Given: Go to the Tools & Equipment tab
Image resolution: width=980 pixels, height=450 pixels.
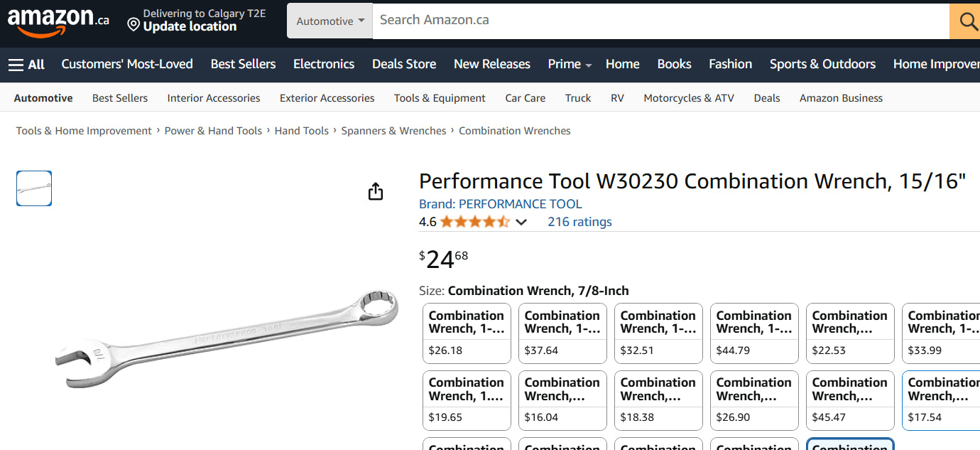Looking at the screenshot, I should pos(440,98).
